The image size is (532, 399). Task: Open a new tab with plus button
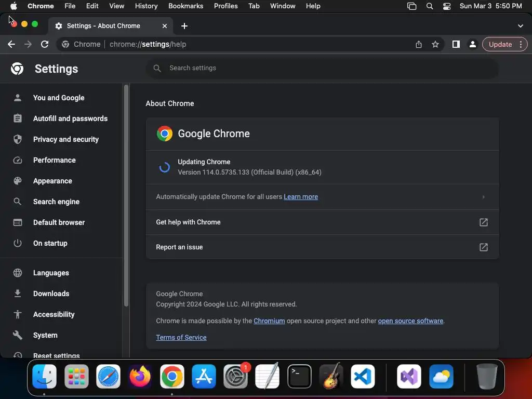tap(184, 26)
